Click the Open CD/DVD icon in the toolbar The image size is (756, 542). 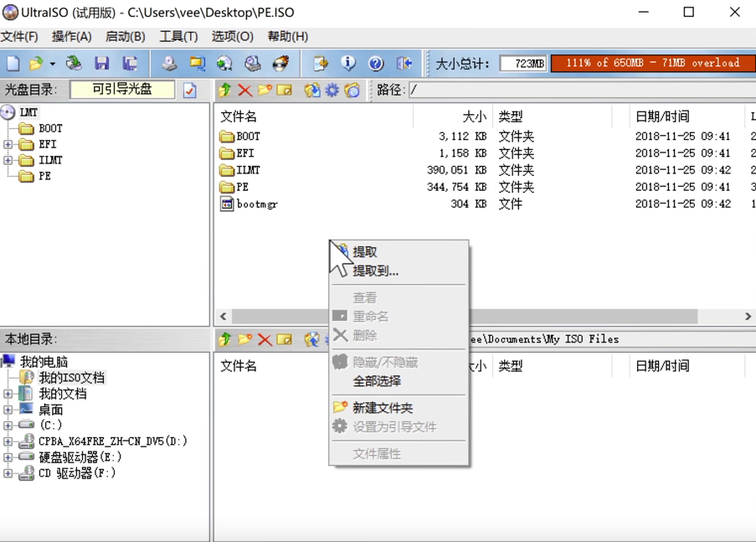pyautogui.click(x=74, y=63)
